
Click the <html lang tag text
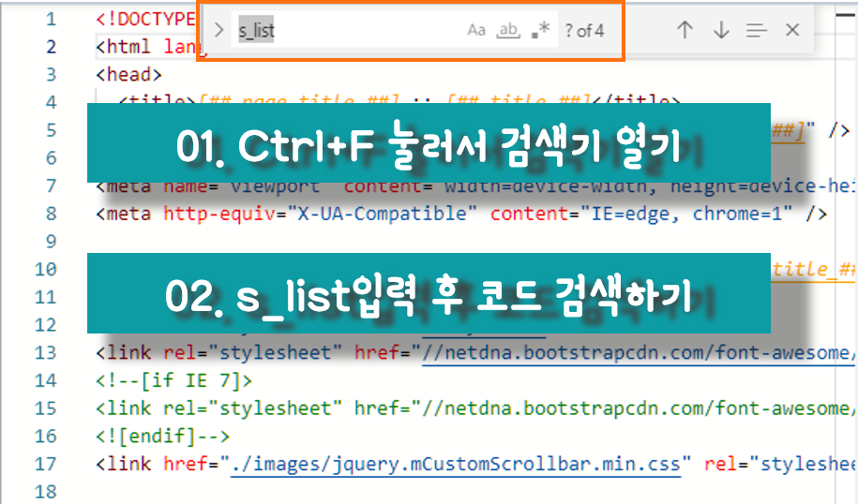[x=146, y=47]
